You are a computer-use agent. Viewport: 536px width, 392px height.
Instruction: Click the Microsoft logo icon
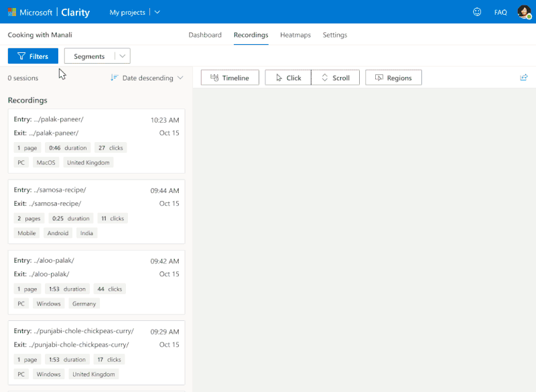[x=12, y=12]
